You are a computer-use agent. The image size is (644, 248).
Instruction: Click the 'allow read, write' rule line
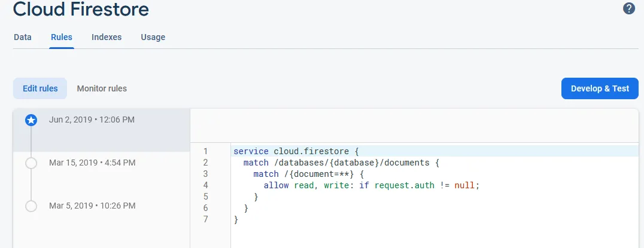(372, 185)
